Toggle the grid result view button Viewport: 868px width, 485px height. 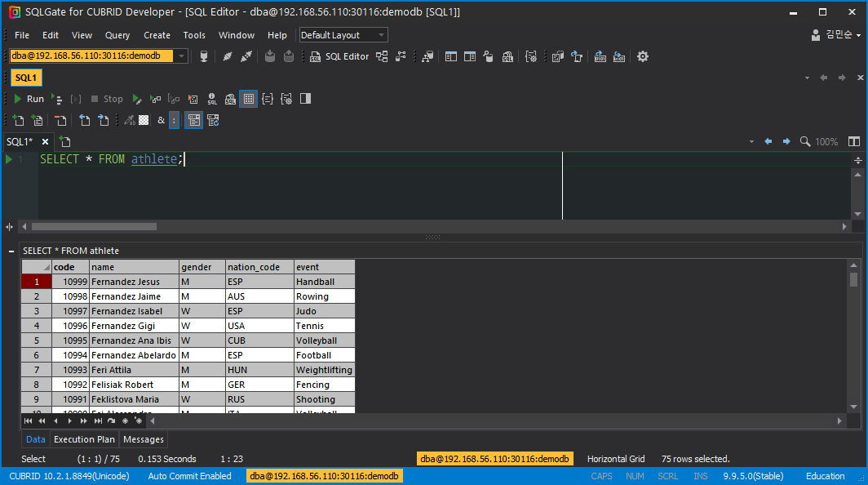[248, 99]
